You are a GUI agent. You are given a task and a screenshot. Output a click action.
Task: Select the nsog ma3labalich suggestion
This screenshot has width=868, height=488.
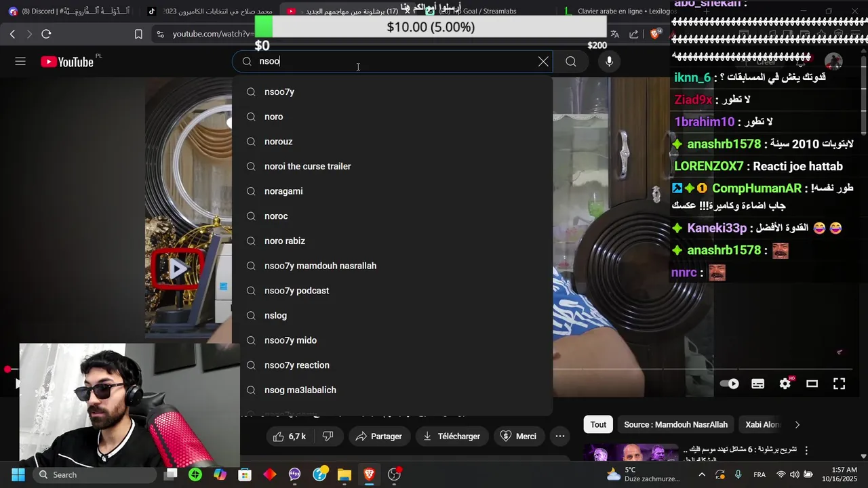(392, 390)
